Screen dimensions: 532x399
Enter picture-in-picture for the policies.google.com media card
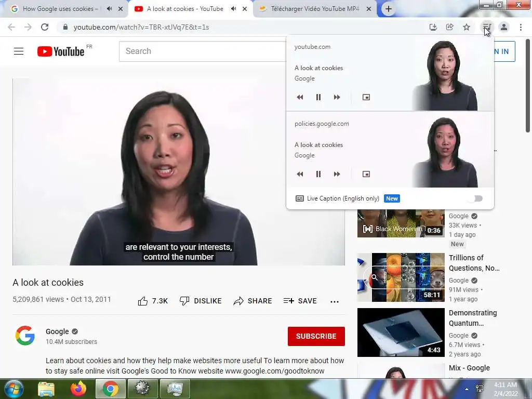[366, 174]
